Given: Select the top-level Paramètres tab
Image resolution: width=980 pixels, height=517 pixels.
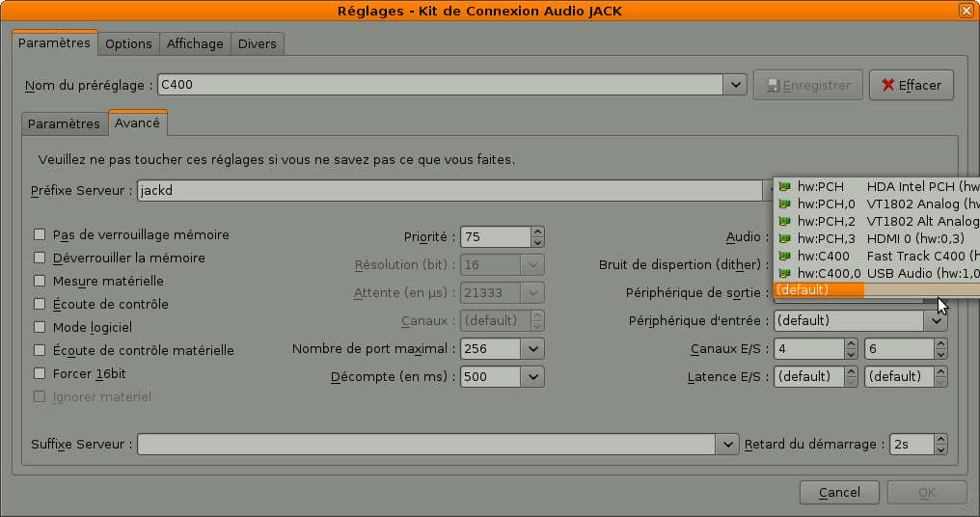Looking at the screenshot, I should click(54, 42).
